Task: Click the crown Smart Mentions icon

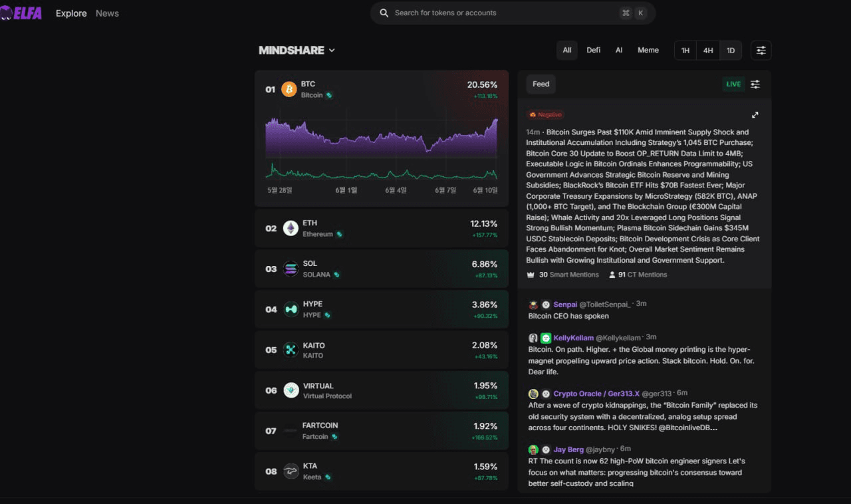Action: [531, 275]
